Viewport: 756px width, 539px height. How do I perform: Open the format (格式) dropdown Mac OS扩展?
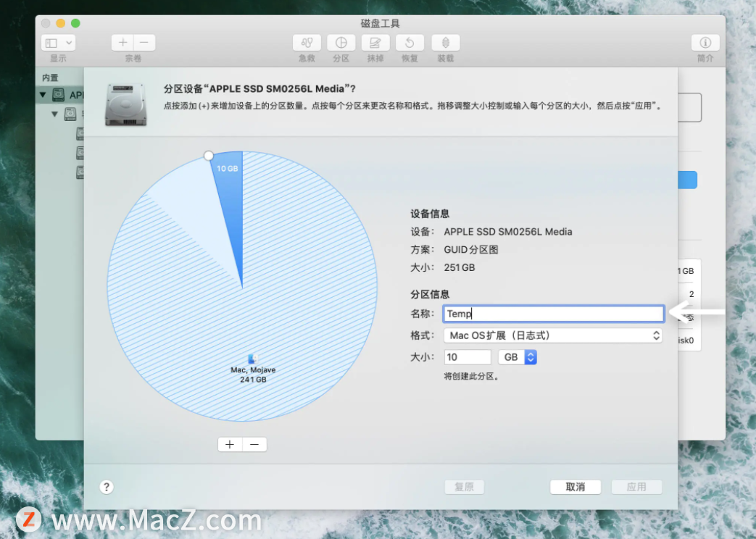click(x=553, y=335)
